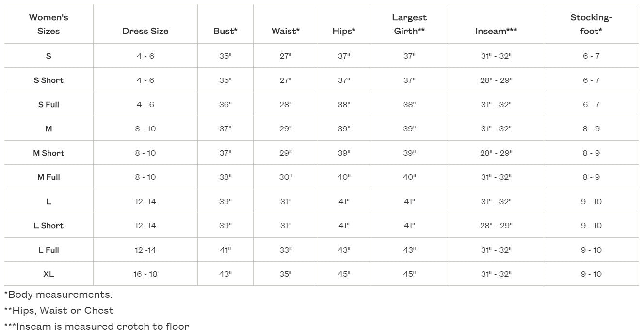This screenshot has width=644, height=333.
Task: Select the Hips, Waist or Chest footnote
Action: (59, 311)
